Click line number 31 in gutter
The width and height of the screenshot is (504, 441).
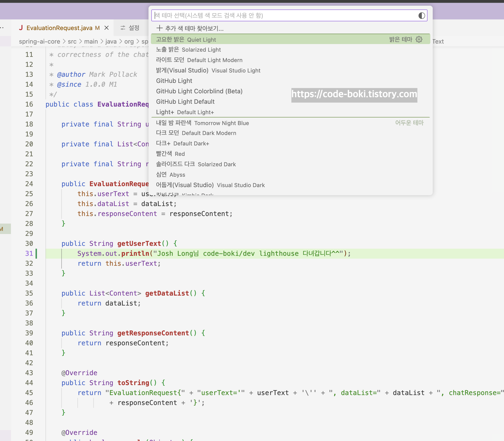coord(29,253)
